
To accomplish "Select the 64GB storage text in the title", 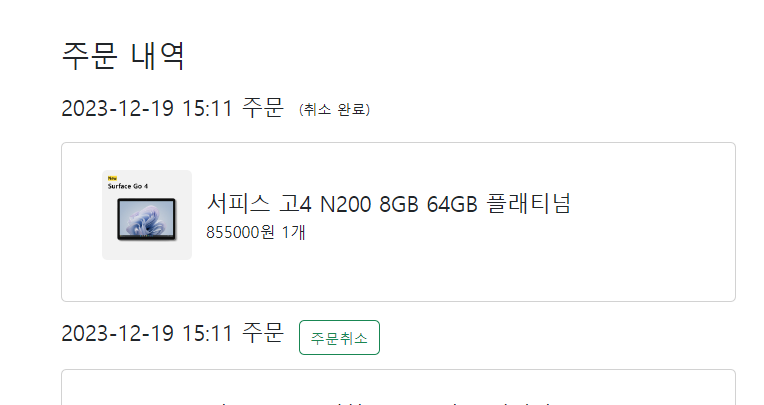I will (x=452, y=204).
